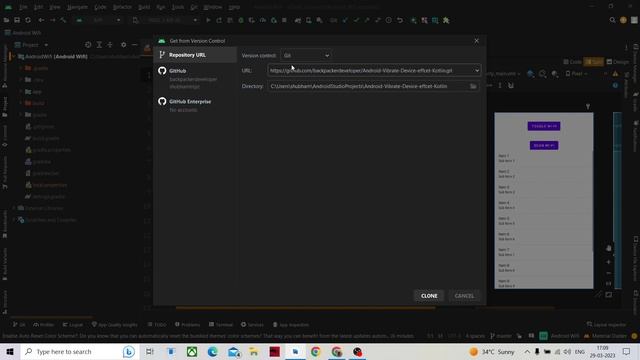Open the Version control Git dropdown
Image resolution: width=640 pixels, height=360 pixels.
click(x=306, y=55)
